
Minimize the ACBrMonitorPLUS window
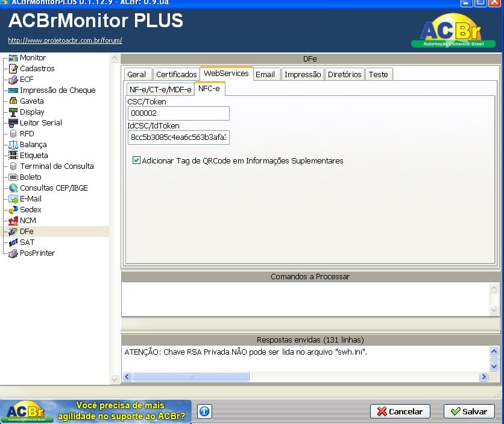click(467, 2)
